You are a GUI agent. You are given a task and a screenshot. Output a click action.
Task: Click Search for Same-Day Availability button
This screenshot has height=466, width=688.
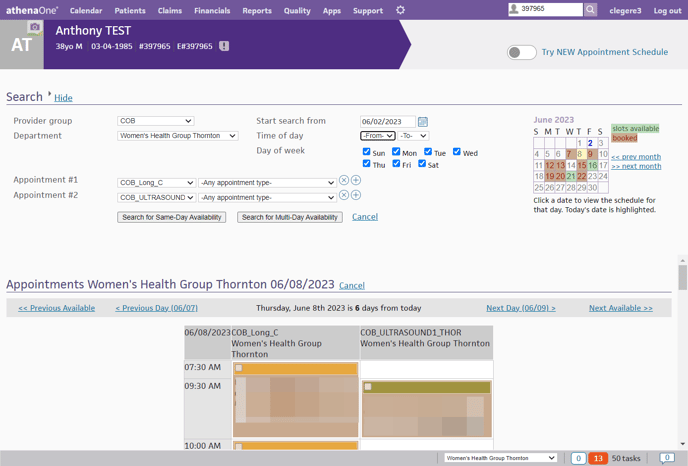coord(171,217)
